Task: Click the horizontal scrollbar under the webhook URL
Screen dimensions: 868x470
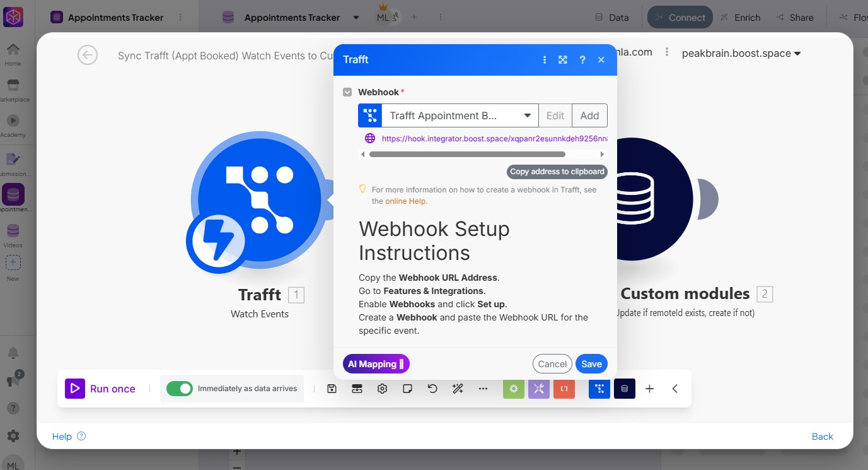Action: click(x=467, y=154)
